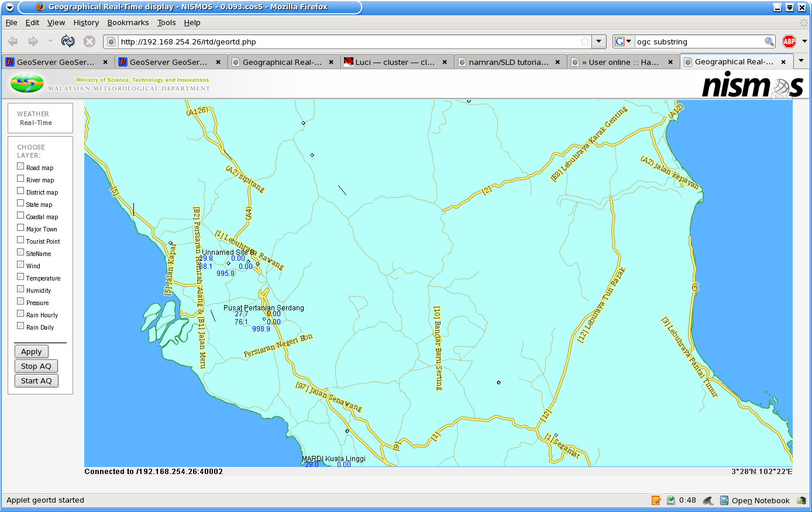Switch to the namran/SLD tutorial tab

click(x=508, y=62)
